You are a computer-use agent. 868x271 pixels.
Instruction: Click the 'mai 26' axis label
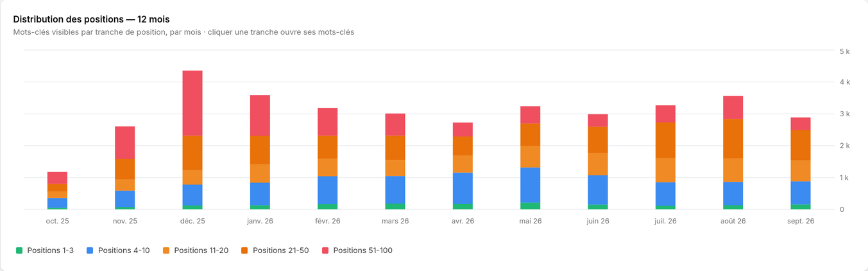click(531, 221)
